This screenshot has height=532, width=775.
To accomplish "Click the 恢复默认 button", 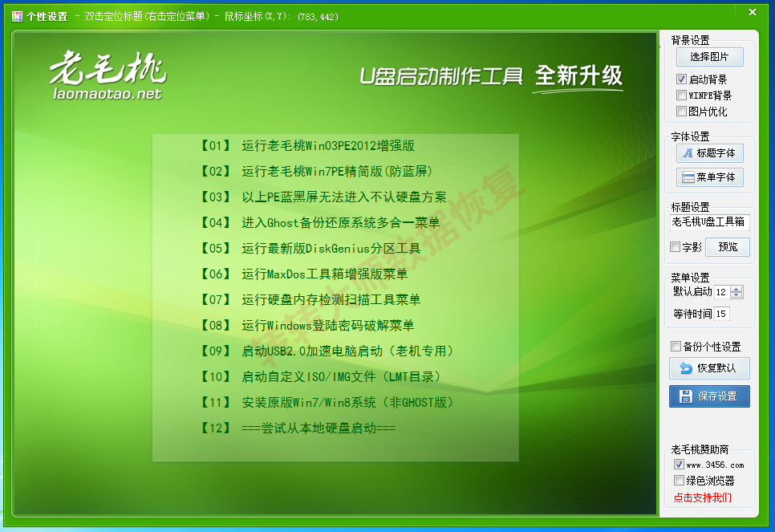I will coord(709,368).
